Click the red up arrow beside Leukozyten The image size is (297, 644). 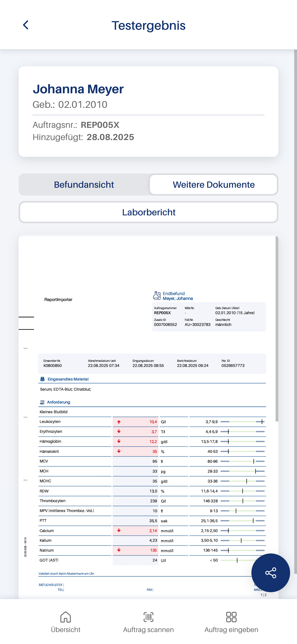pyautogui.click(x=119, y=422)
